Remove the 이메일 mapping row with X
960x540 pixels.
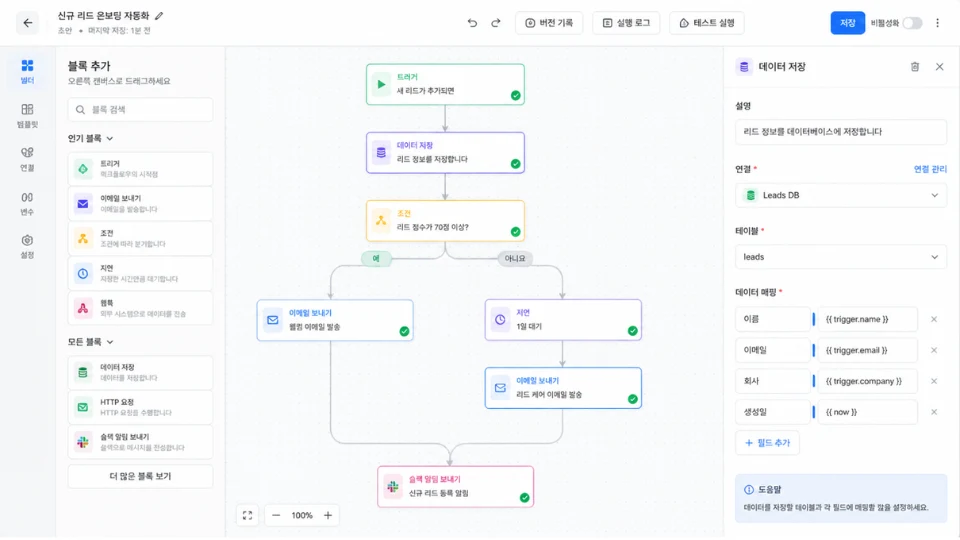(934, 350)
